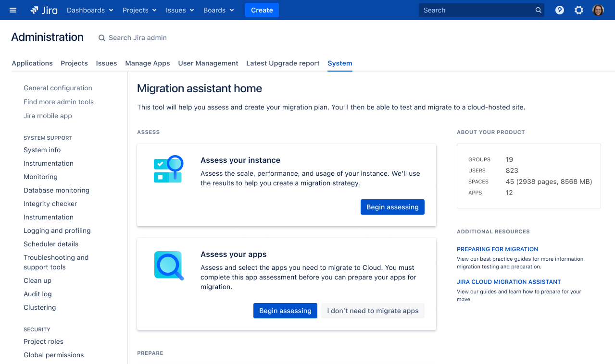615x364 pixels.
Task: Open Clustering settings
Action: 40,307
